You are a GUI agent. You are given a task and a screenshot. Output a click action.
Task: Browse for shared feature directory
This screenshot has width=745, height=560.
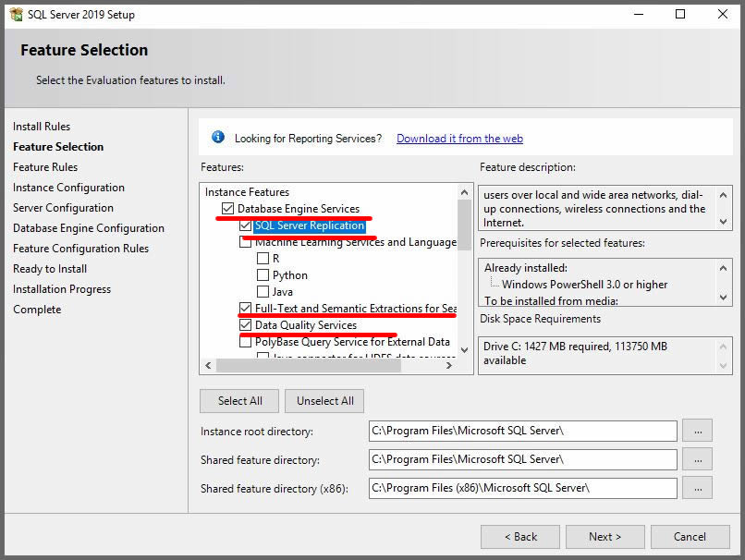(x=697, y=459)
